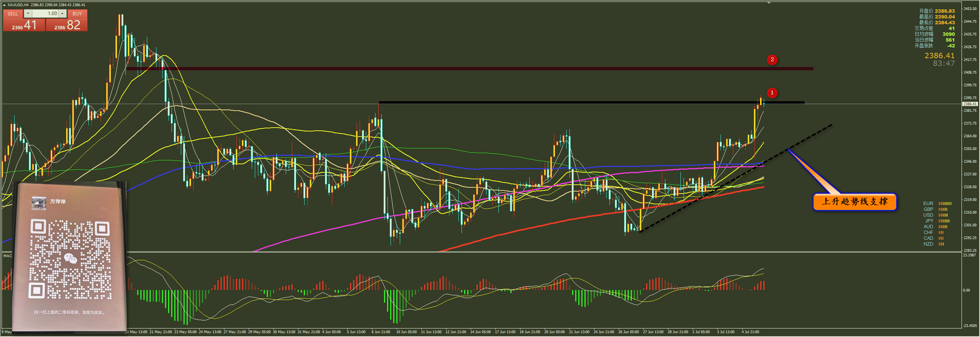This screenshot has width=980, height=337.
Task: Click the 6 Jun 21:00 time label
Action: 381,332
